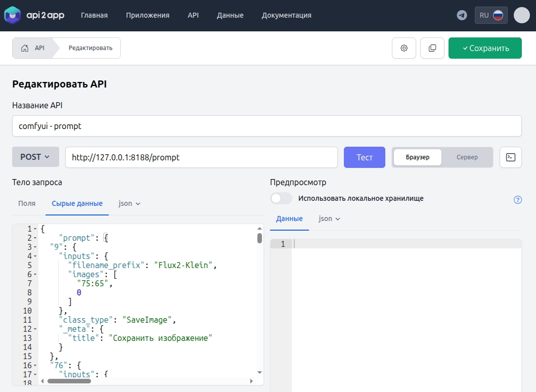Screen dimensions: 536x392
Task: Switch to Сырые данные tab
Action: pos(77,203)
